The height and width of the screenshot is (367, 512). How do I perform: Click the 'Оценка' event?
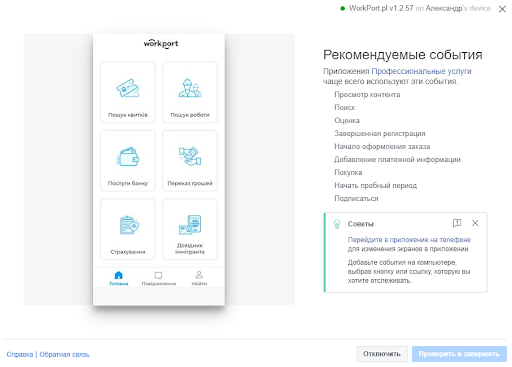coord(347,121)
